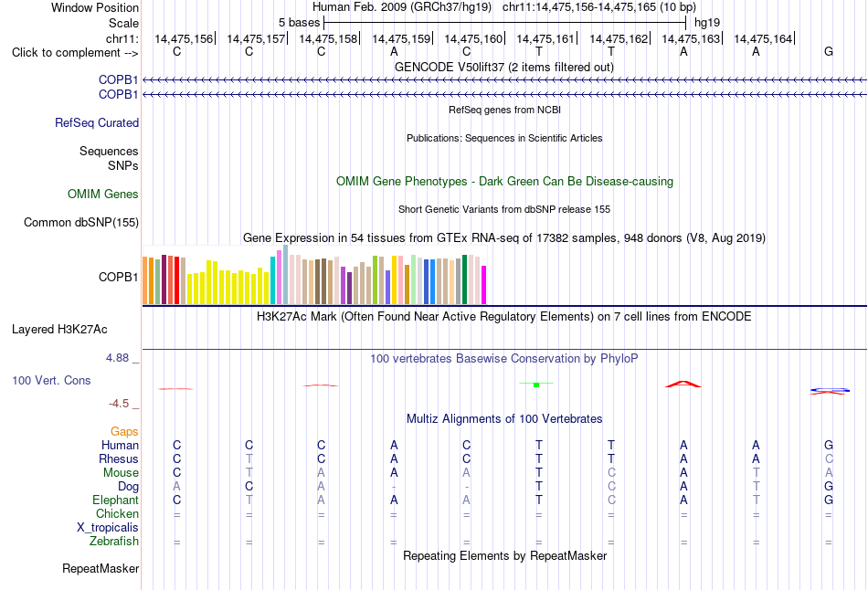Select the Chicken species label
Viewport: 868px width, 590px height.
117,513
